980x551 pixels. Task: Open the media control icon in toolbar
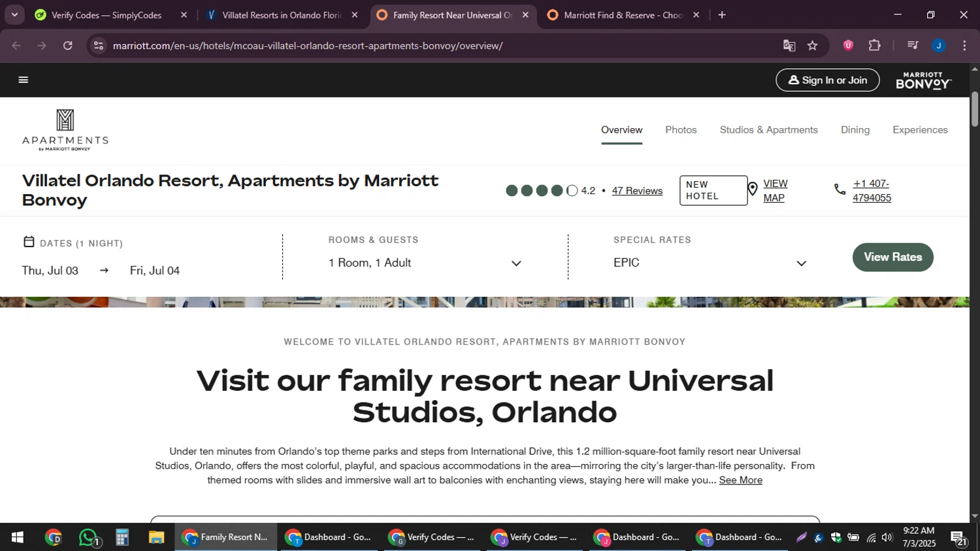(x=913, y=46)
